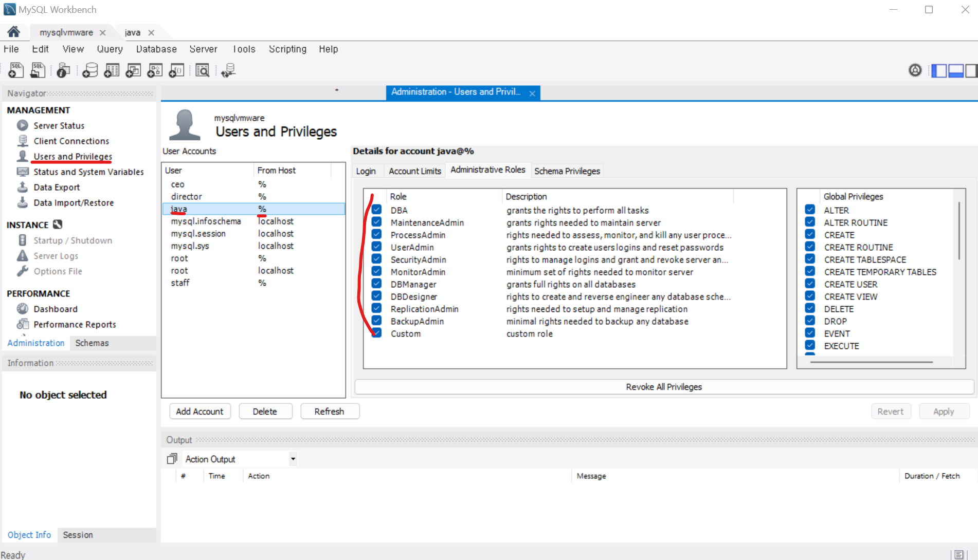Click the Refresh accounts button

329,412
